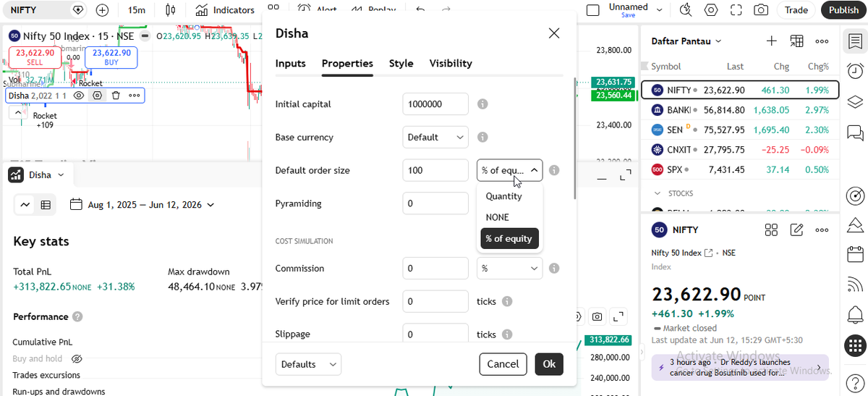The height and width of the screenshot is (396, 868).
Task: Open the news feed icon in sidebar
Action: click(x=855, y=285)
